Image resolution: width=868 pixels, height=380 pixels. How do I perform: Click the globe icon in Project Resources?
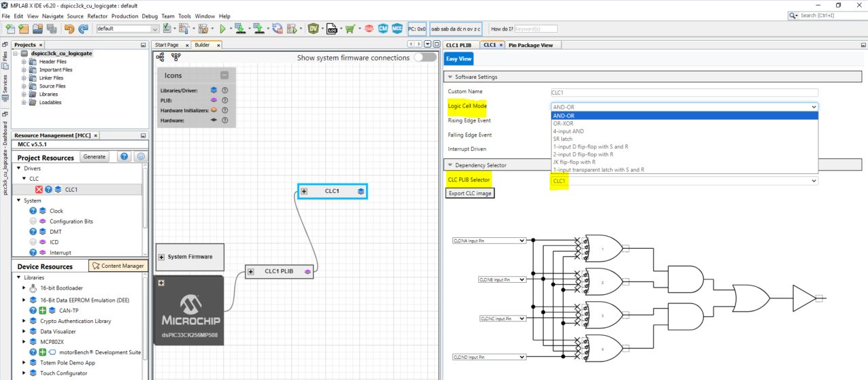[x=141, y=157]
